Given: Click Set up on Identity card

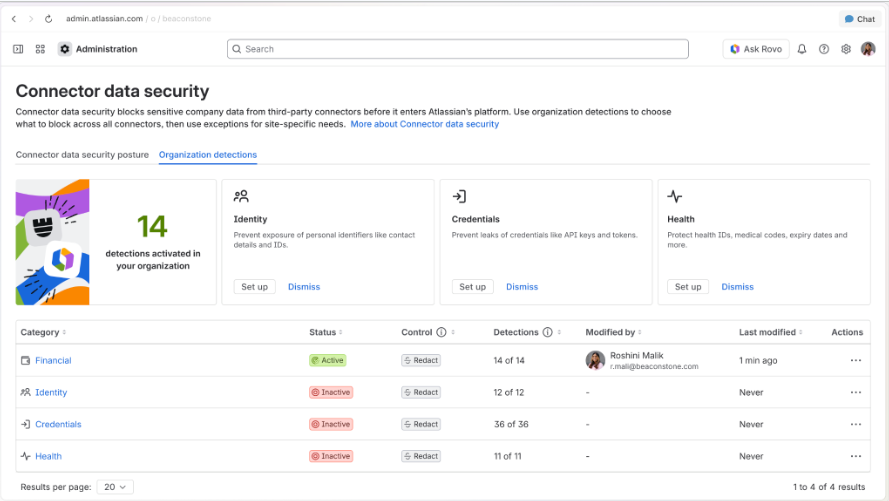Looking at the screenshot, I should [255, 287].
